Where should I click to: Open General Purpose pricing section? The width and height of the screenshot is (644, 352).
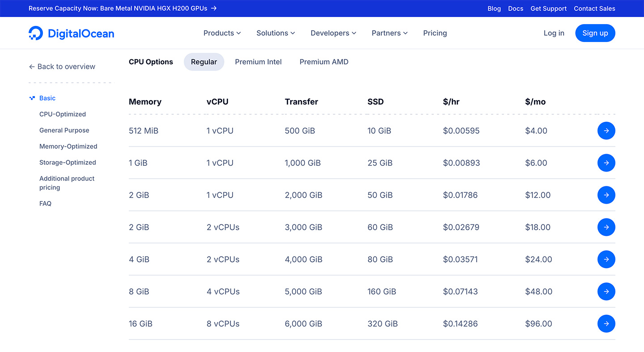pyautogui.click(x=64, y=130)
